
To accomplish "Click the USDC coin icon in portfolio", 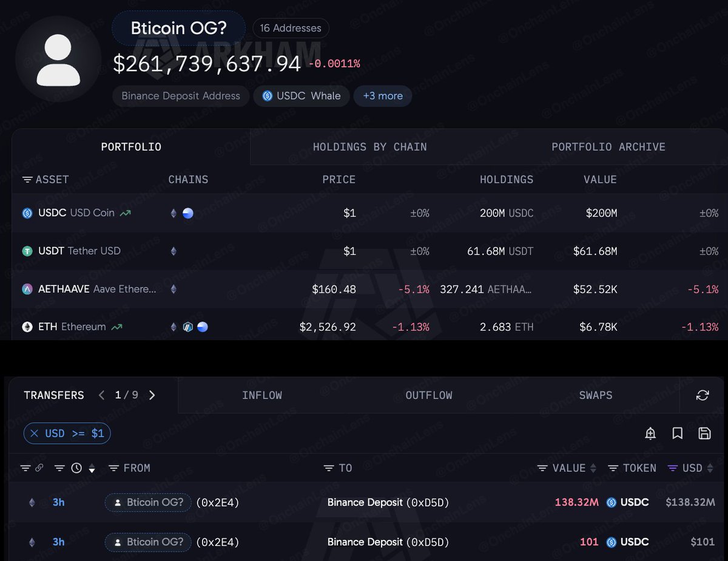I will (x=27, y=213).
